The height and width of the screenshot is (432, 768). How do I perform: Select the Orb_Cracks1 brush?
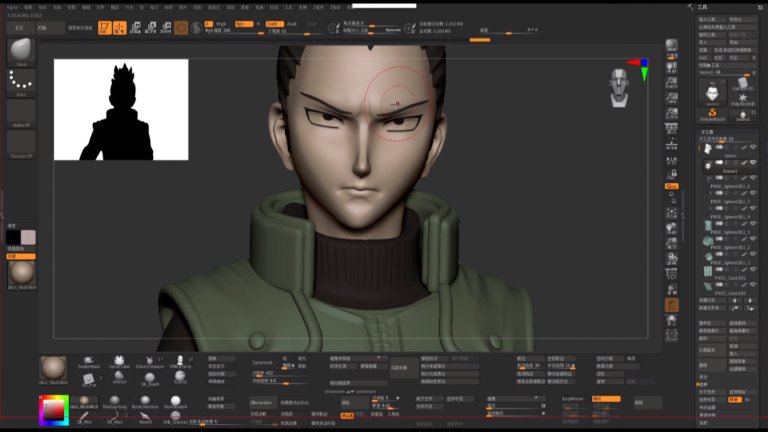(175, 418)
